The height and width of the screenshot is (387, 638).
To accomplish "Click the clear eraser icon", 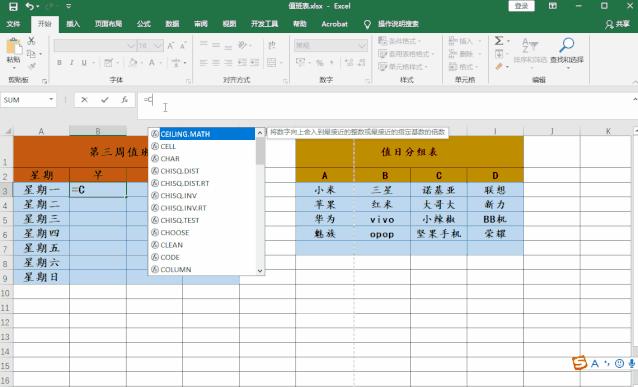I will point(499,66).
